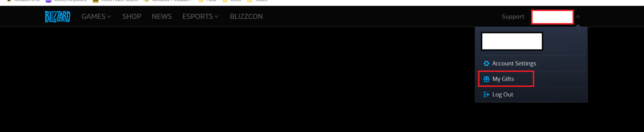Click the gear icon beside Account Settings
This screenshot has width=644, height=132.
pyautogui.click(x=486, y=63)
